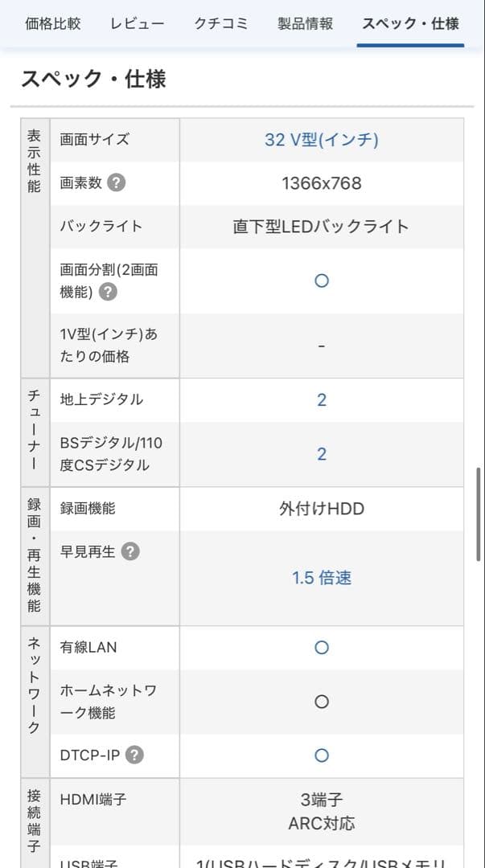
Task: Click the 地上デジタル tuner count link showing 2
Action: pos(321,399)
